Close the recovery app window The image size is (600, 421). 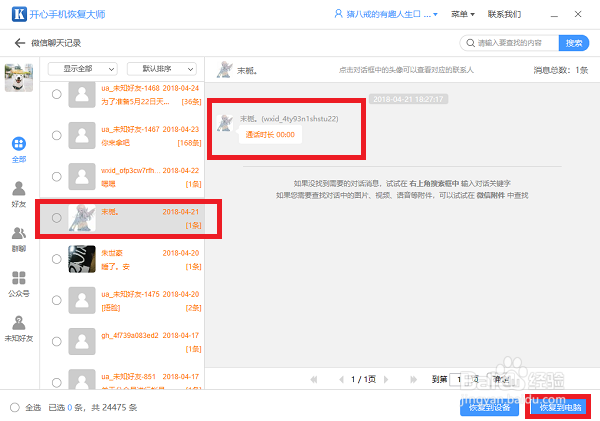tap(578, 14)
